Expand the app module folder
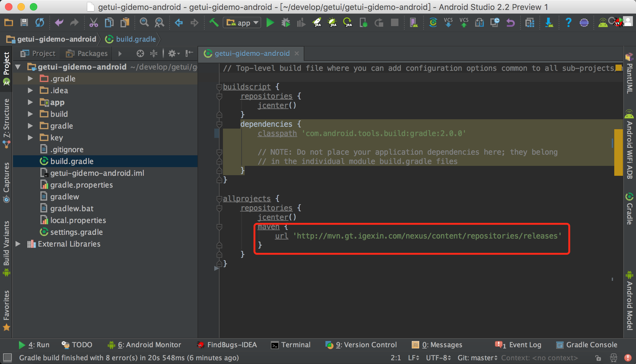 [30, 102]
